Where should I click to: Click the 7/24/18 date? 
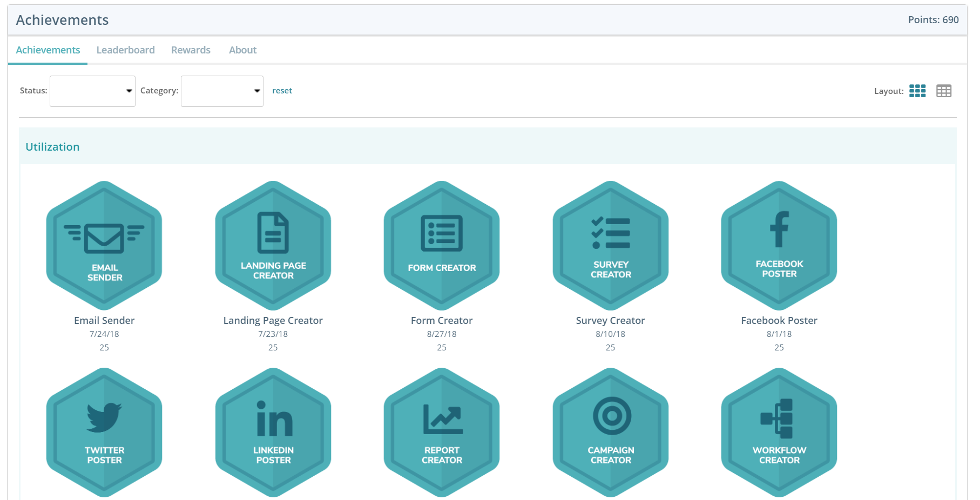pyautogui.click(x=104, y=334)
